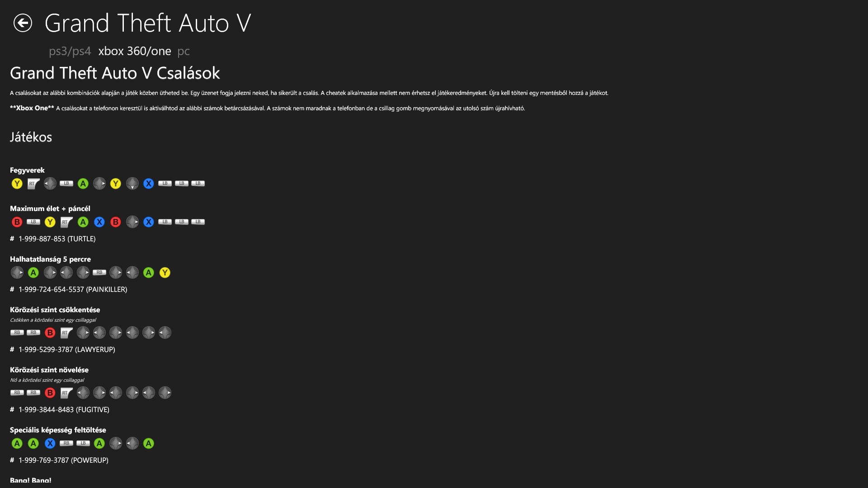Click the LAWYERUP phone cheat number
The height and width of the screenshot is (488, 868).
[67, 349]
